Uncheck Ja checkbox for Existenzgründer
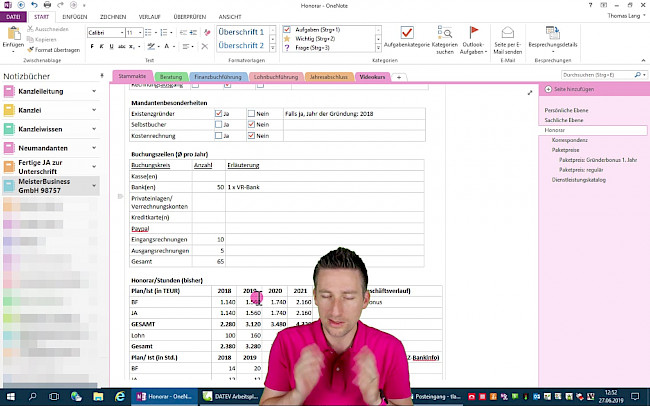This screenshot has height=406, width=650. (218, 113)
